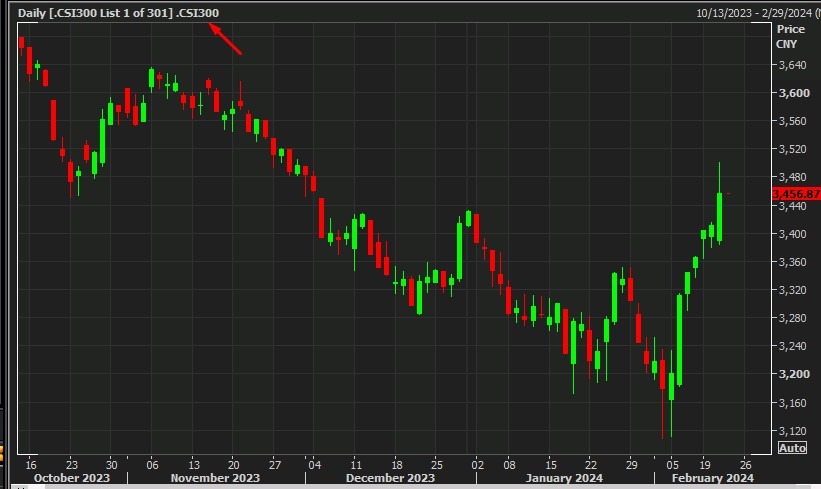Click the 3,400 price axis label
The width and height of the screenshot is (821, 489).
793,234
